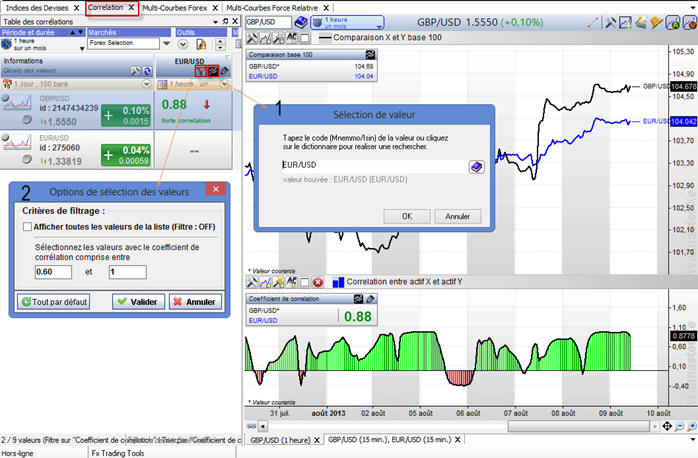Open Table des corrélations panel menu arrow
The height and width of the screenshot is (458, 698).
[215, 21]
